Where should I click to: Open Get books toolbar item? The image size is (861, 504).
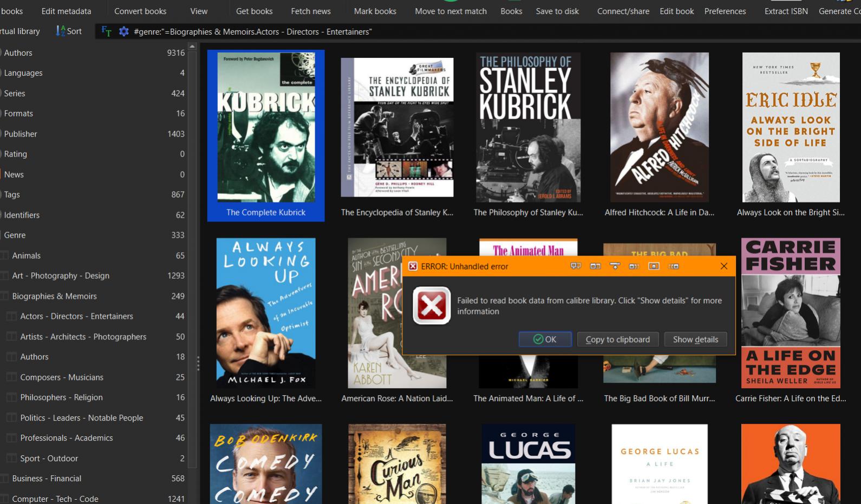pos(254,11)
